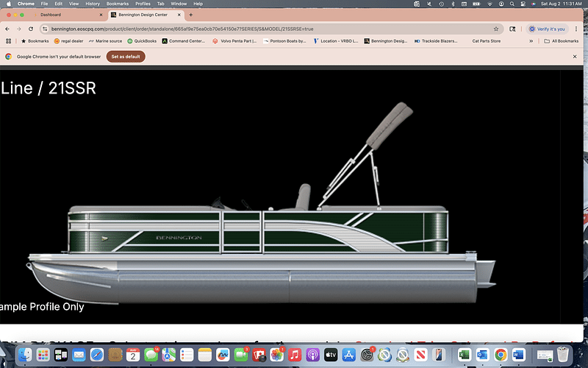Open Podcasts from the Dock

click(313, 355)
